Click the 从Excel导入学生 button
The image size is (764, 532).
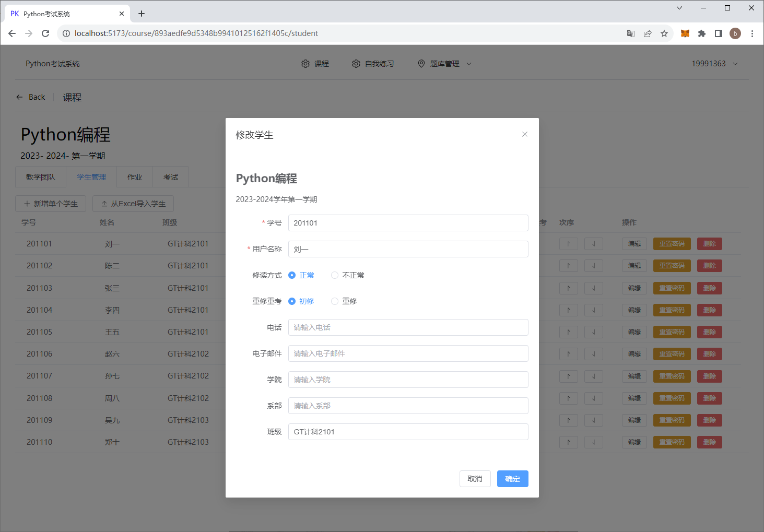point(133,204)
